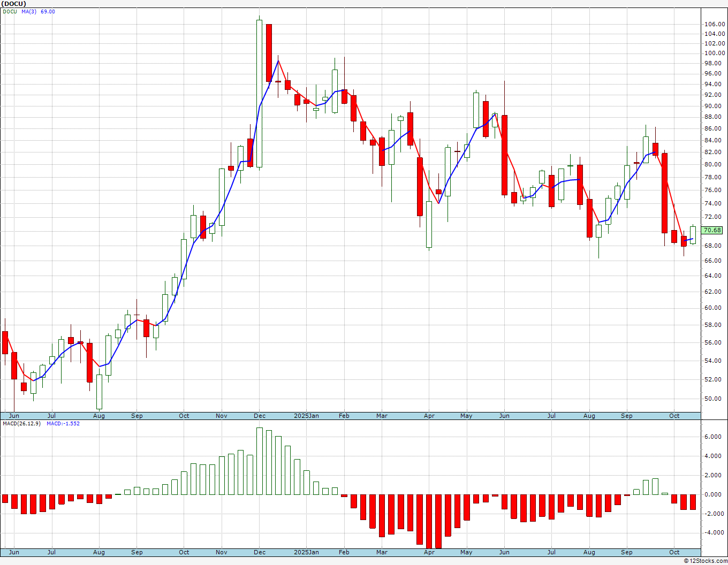Image resolution: width=728 pixels, height=565 pixels.
Task: Click Mar on the MACD chart axis
Action: point(382,552)
